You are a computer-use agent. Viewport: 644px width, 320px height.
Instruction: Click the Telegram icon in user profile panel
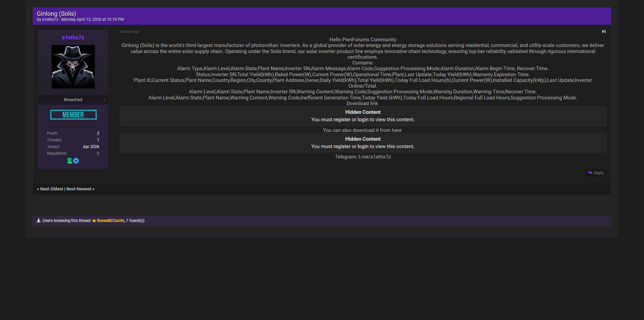[76, 161]
